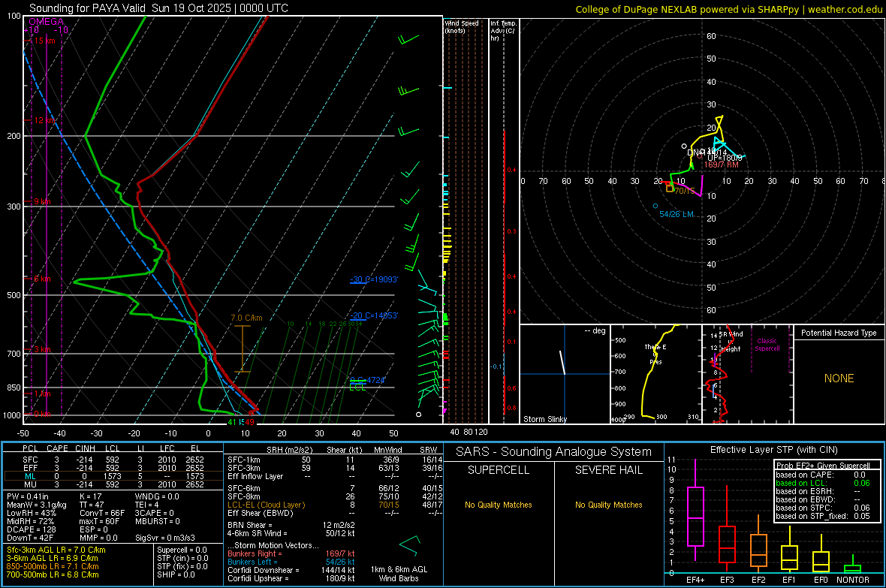Image resolution: width=886 pixels, height=588 pixels.
Task: Click the orange NONE hazard type text
Action: pyautogui.click(x=839, y=378)
